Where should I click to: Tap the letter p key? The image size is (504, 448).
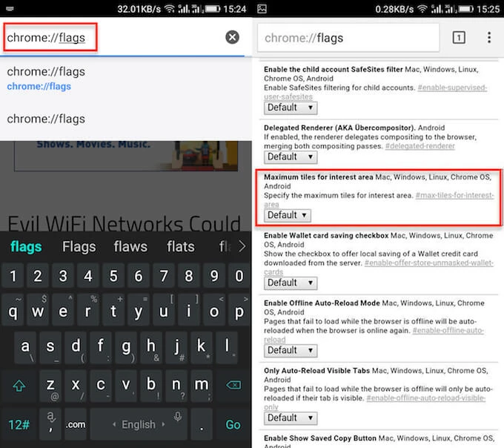point(239,310)
